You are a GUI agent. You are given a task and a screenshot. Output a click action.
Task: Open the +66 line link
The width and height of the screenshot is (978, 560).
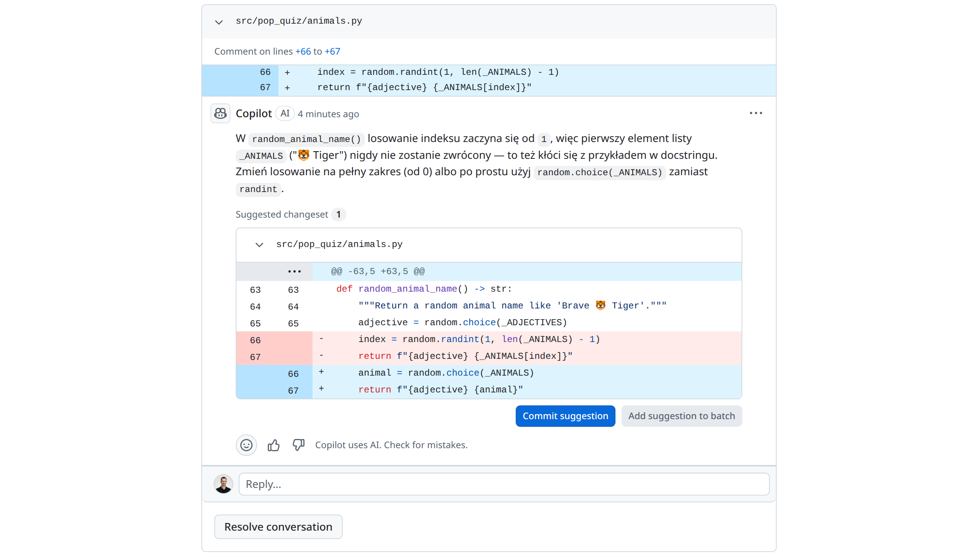point(303,52)
